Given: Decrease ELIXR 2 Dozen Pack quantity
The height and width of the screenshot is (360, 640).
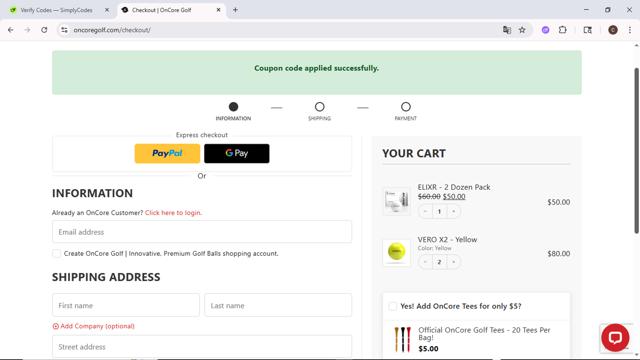Looking at the screenshot, I should tap(425, 211).
